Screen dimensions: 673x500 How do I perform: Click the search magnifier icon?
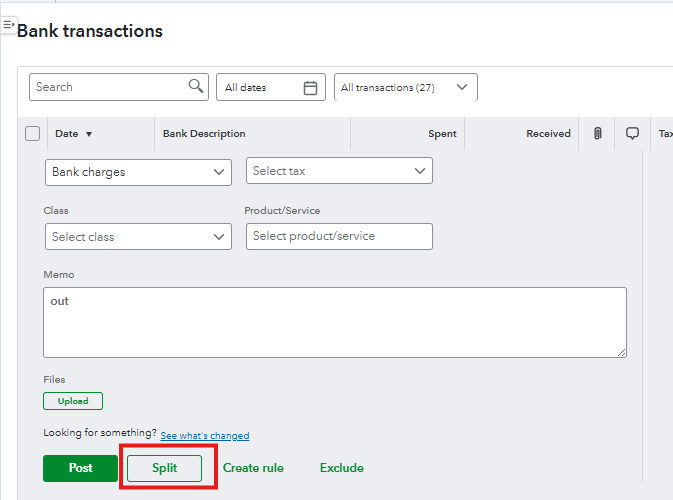196,86
